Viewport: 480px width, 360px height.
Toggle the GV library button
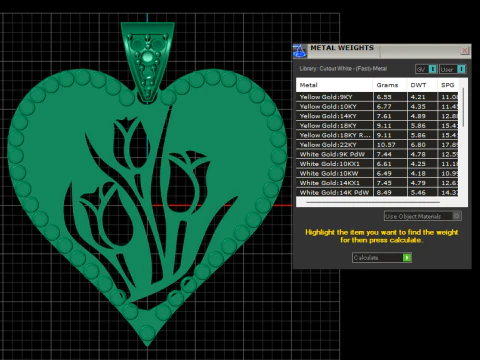coord(426,69)
